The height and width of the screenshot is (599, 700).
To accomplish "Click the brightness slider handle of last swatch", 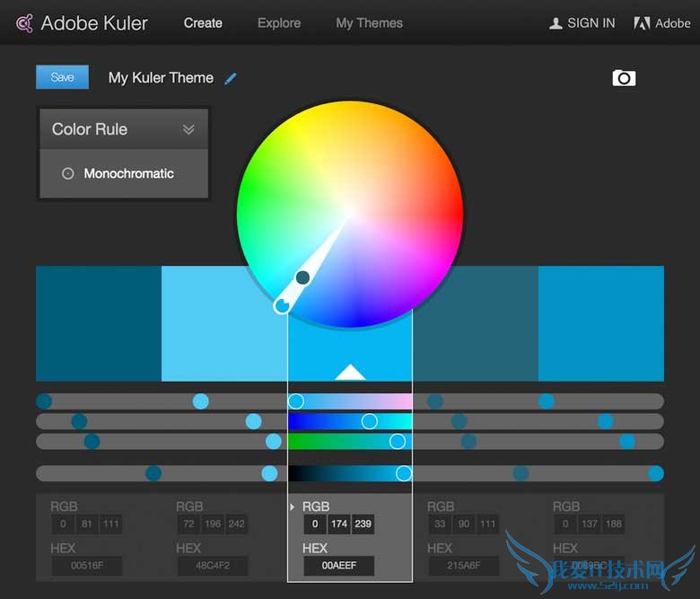I will [x=656, y=473].
